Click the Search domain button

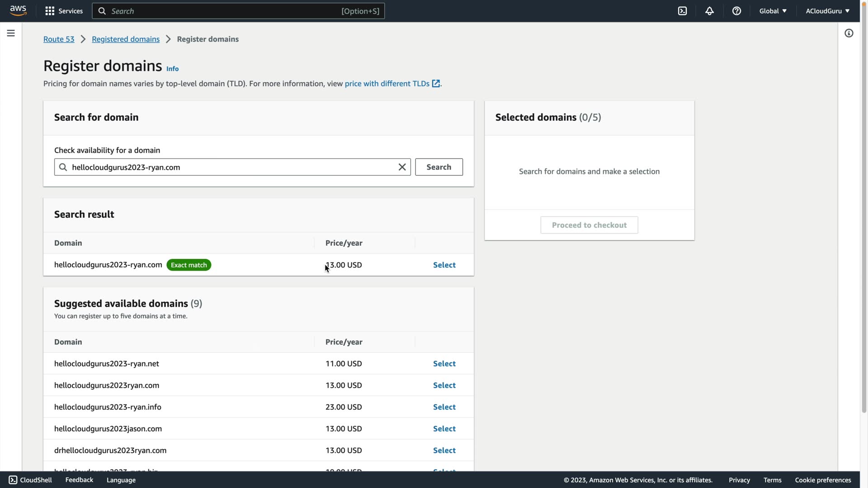439,167
